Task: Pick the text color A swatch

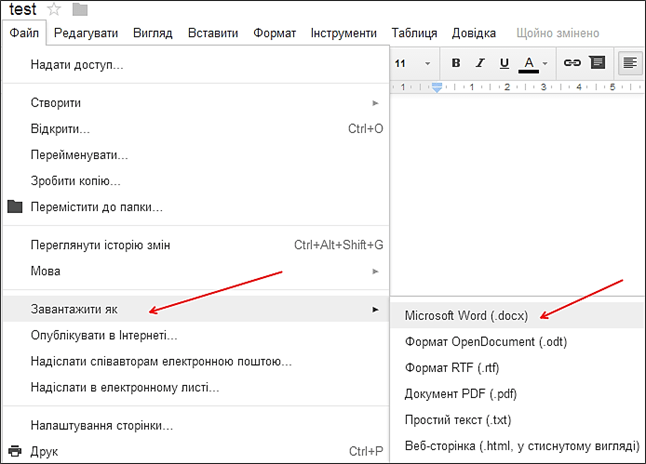Action: click(x=529, y=63)
